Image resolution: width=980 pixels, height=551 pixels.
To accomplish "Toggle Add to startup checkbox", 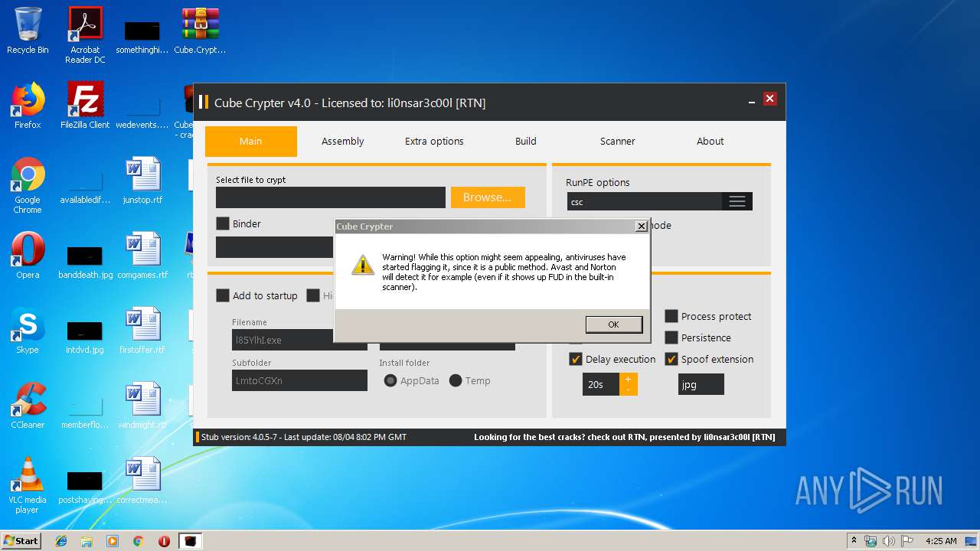I will tap(223, 295).
